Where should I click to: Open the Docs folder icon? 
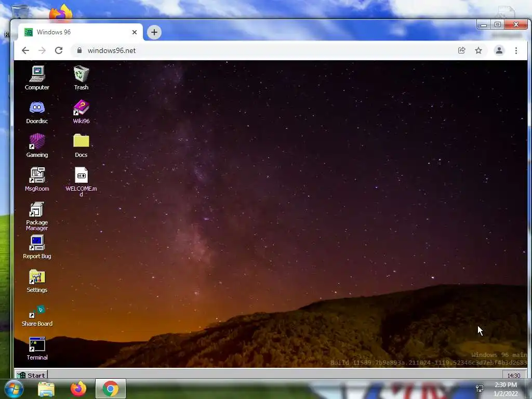81,145
